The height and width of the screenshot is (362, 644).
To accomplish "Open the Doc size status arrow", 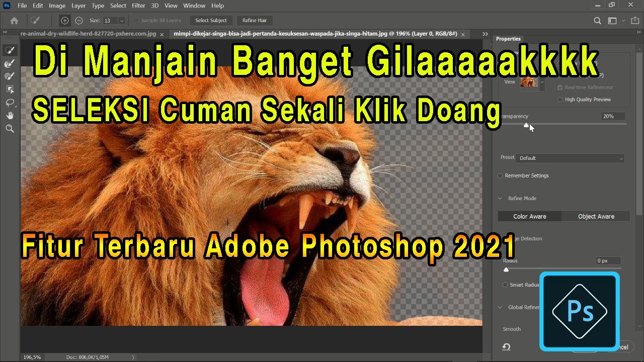I will point(133,357).
